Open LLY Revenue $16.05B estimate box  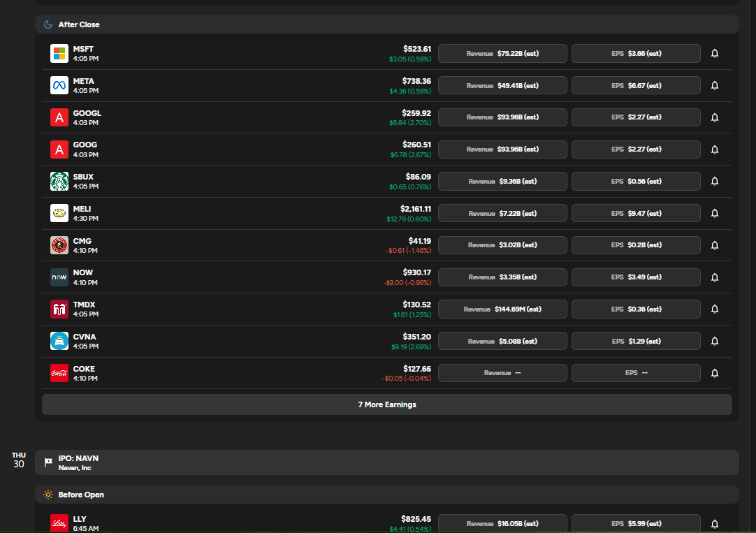click(x=502, y=523)
